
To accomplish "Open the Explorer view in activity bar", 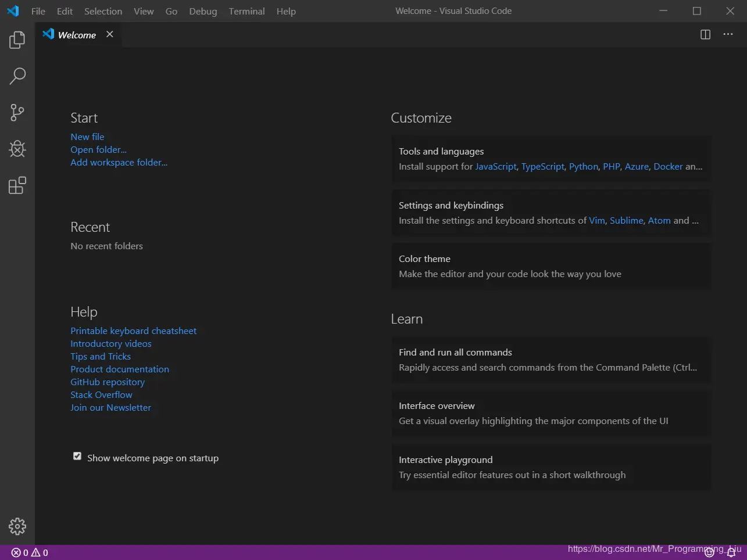I will tap(17, 40).
